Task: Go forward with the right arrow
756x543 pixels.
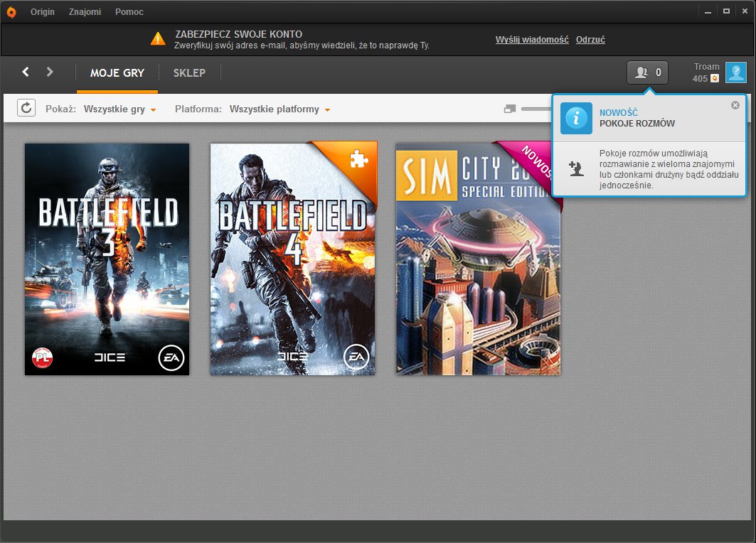Action: tap(50, 72)
